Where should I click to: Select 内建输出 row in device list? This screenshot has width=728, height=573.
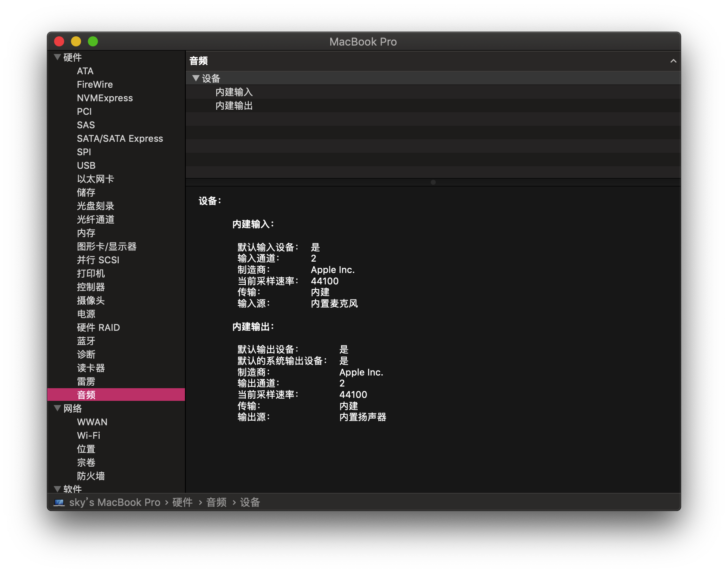coord(433,105)
